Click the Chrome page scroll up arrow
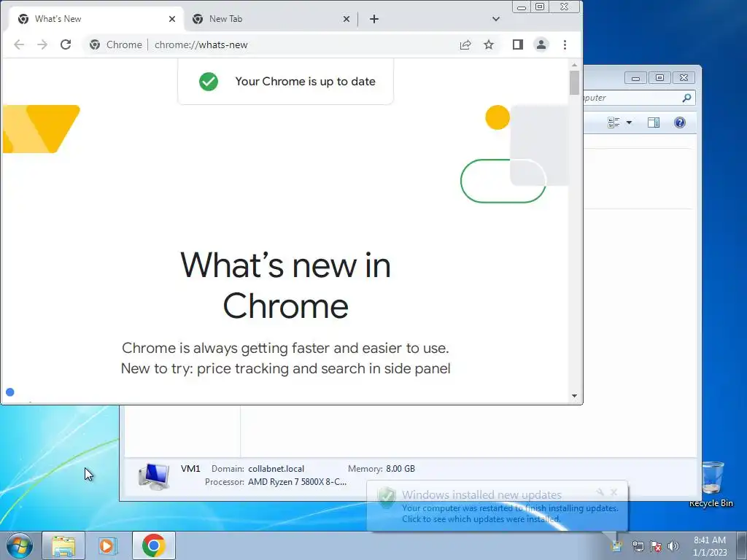747x560 pixels. tap(575, 65)
